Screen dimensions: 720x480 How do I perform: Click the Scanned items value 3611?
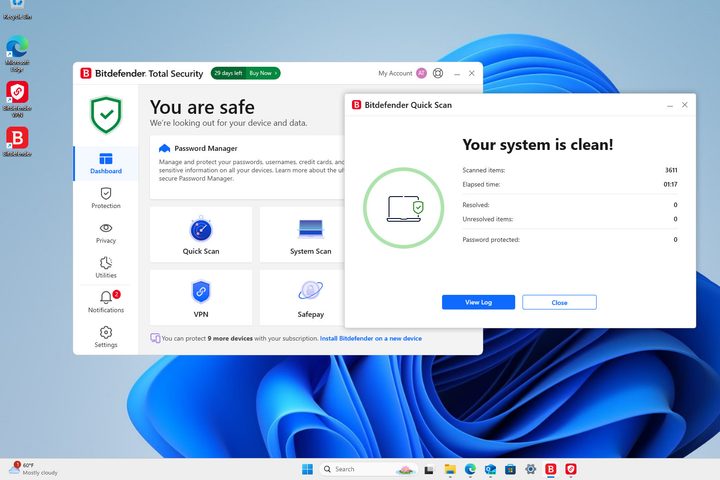coord(671,170)
